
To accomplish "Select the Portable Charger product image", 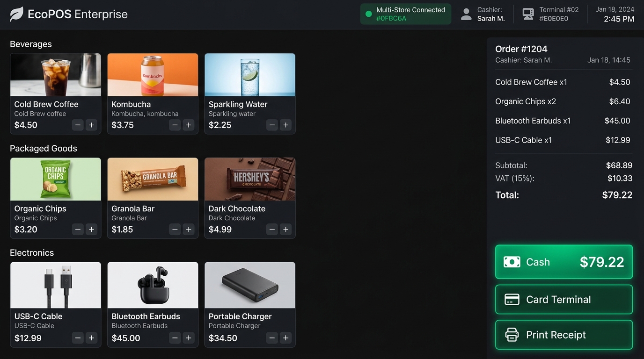I will coord(250,285).
